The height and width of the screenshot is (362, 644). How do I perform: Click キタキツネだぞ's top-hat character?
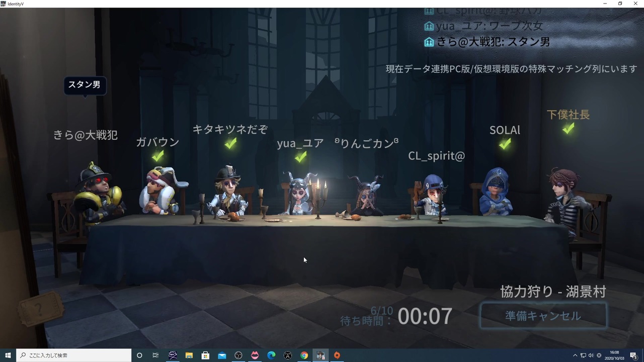pyautogui.click(x=229, y=192)
